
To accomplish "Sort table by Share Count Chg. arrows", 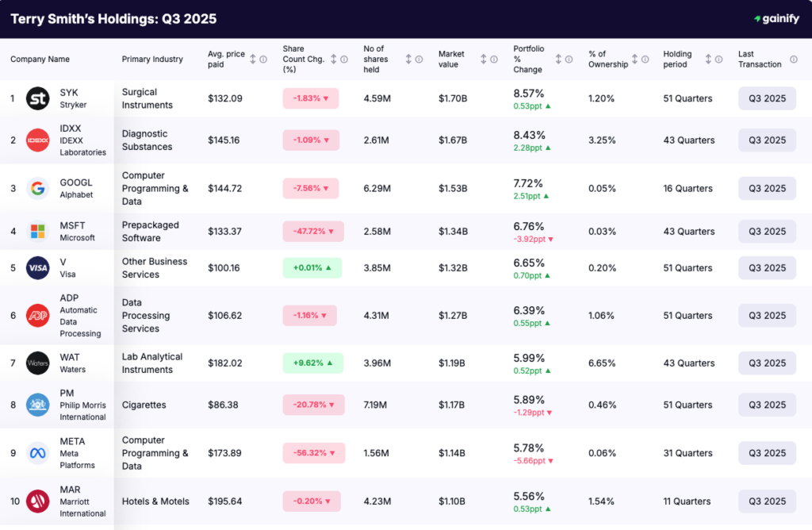I will (334, 60).
